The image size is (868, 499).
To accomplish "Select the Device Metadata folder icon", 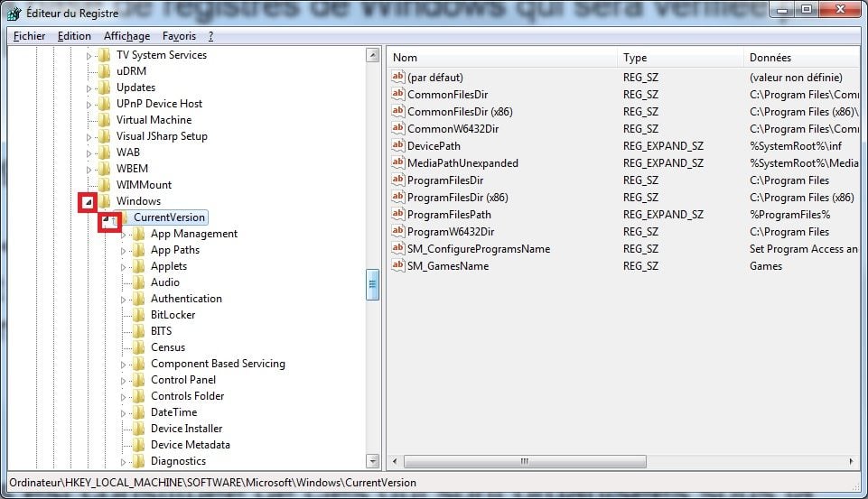I will point(139,445).
